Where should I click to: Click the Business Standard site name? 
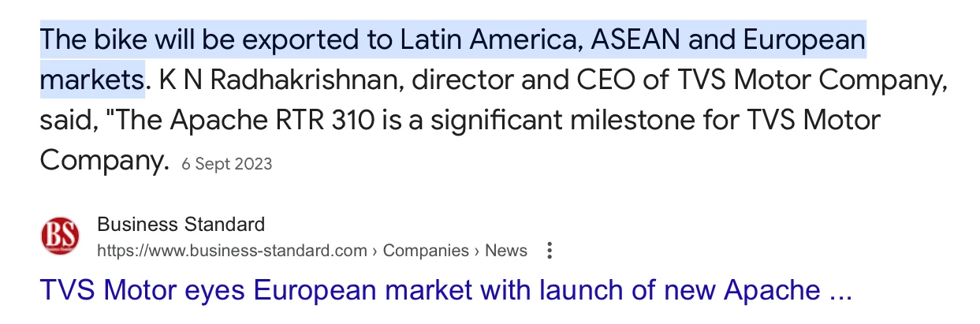(x=181, y=224)
